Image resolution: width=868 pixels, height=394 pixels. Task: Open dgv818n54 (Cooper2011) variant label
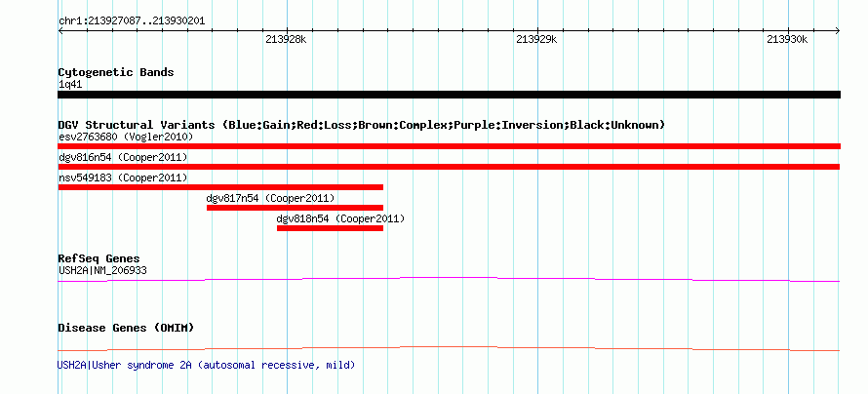click(341, 219)
